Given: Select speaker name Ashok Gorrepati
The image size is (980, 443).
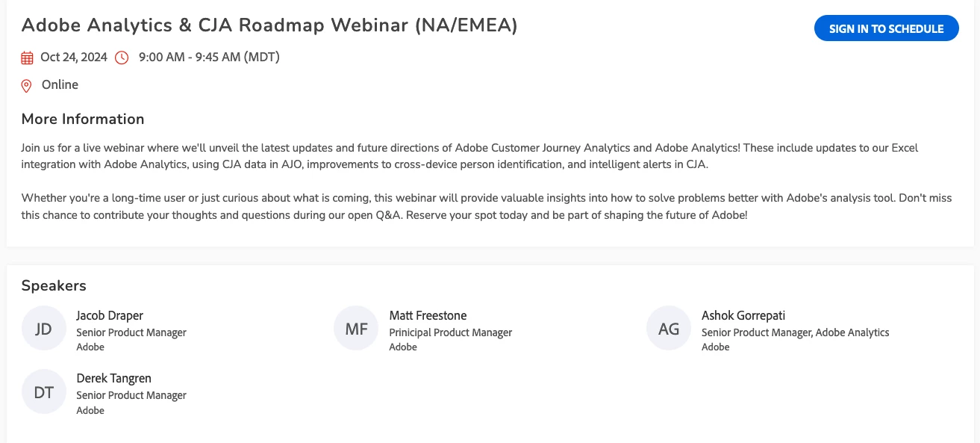Looking at the screenshot, I should (743, 316).
